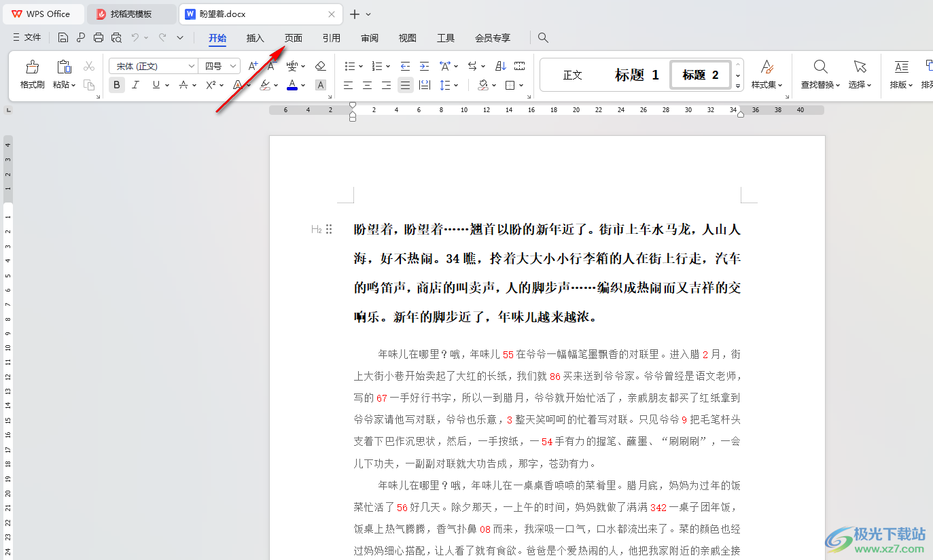Toggle Superscript X² formatting
The image size is (933, 560).
pyautogui.click(x=211, y=85)
